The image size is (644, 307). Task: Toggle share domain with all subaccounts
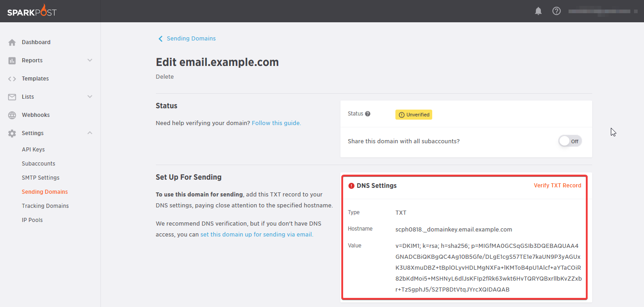570,141
